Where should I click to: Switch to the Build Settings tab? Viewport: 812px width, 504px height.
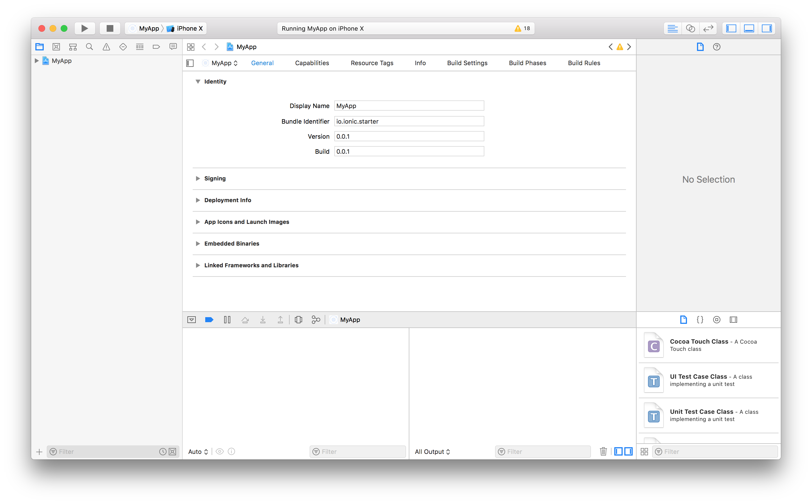click(x=467, y=63)
